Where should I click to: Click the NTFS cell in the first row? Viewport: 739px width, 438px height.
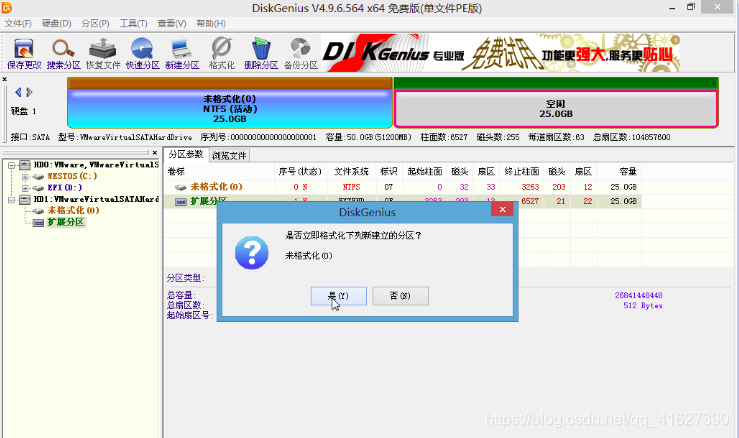(351, 187)
